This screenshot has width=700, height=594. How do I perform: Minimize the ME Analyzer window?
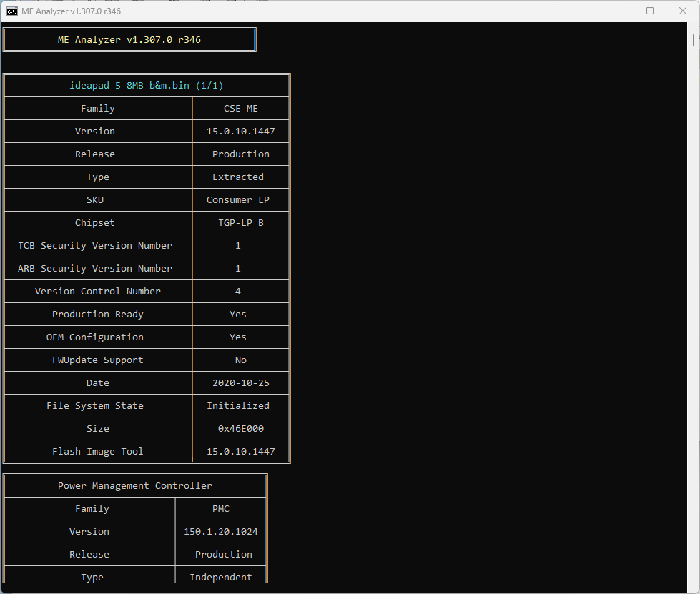(x=618, y=11)
